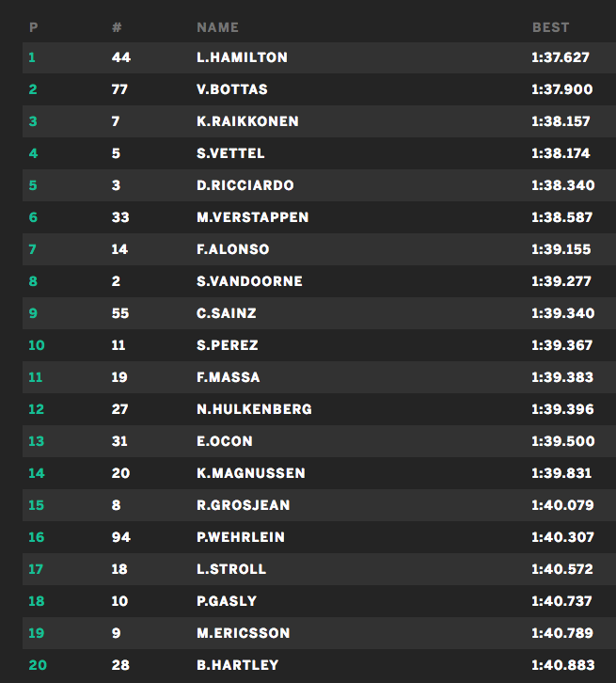The width and height of the screenshot is (616, 683).
Task: Open K.RAIKKONEN driver entry
Action: 247,121
